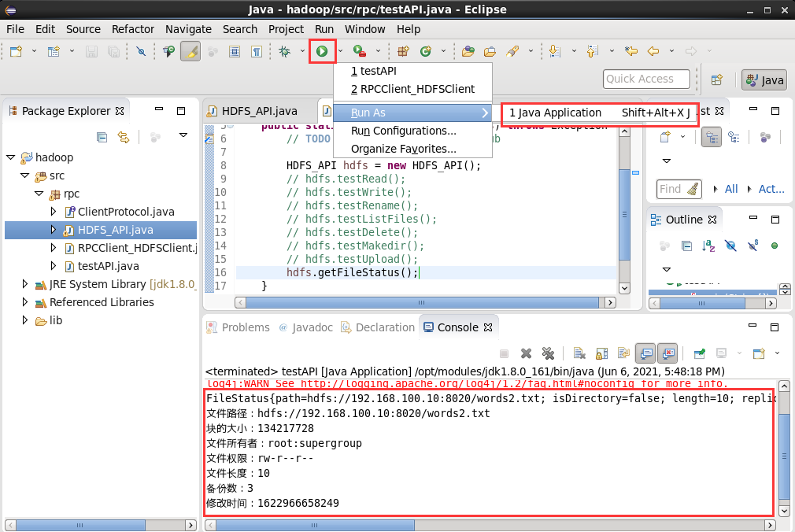Select testAPI.java in Package Explorer
The image size is (795, 532).
108,266
